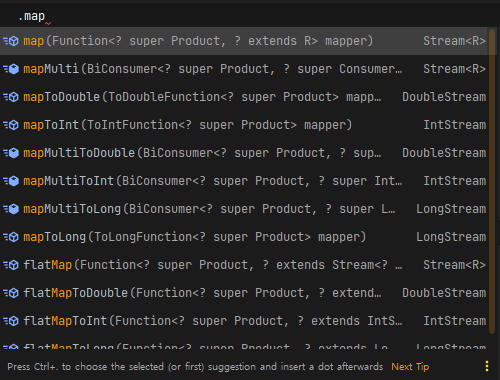500x380 pixels.
Task: Click the method icon next to mapToLong
Action: [11, 237]
